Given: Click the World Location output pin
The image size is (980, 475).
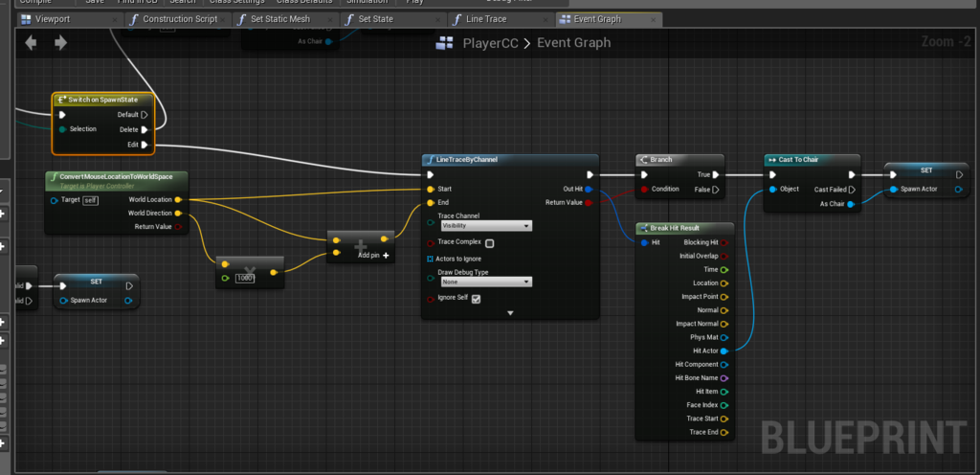Looking at the screenshot, I should point(178,200).
